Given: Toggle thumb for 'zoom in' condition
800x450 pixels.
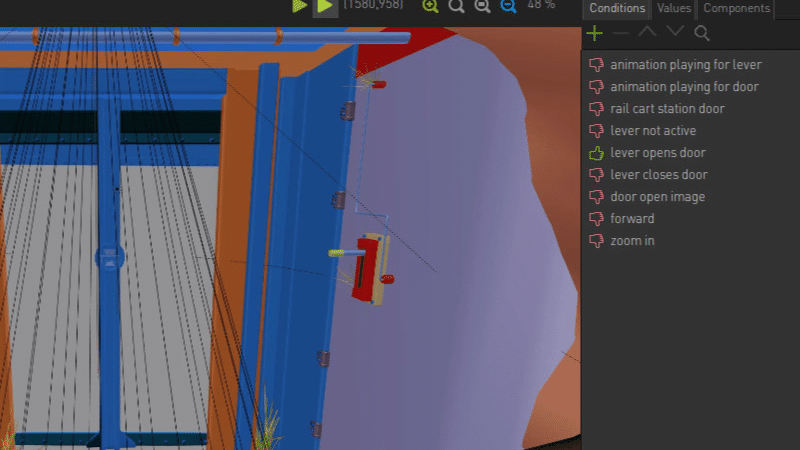Looking at the screenshot, I should tap(596, 241).
